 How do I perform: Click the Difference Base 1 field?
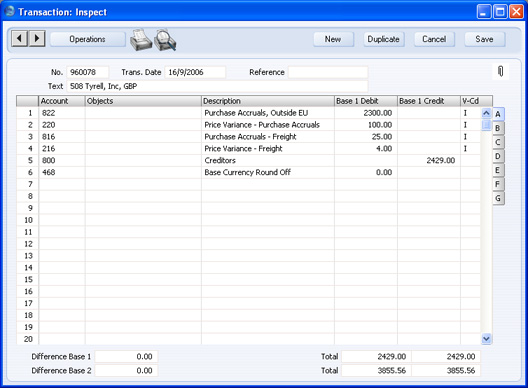click(x=126, y=356)
